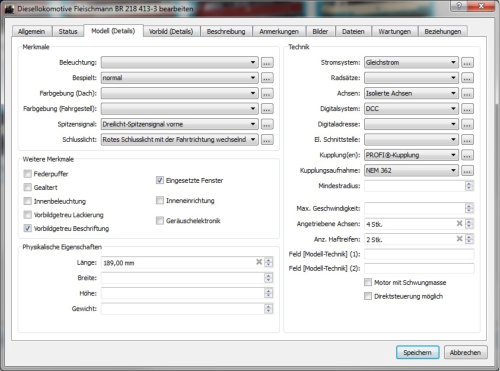Enable the Federpuffer checkbox
Screen dimensions: 500x371
click(x=28, y=174)
